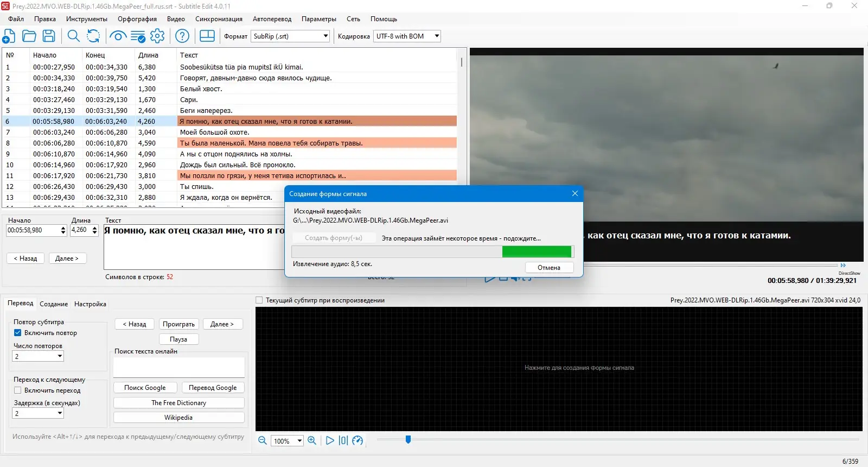Switch to the Настройка tab

(90, 304)
